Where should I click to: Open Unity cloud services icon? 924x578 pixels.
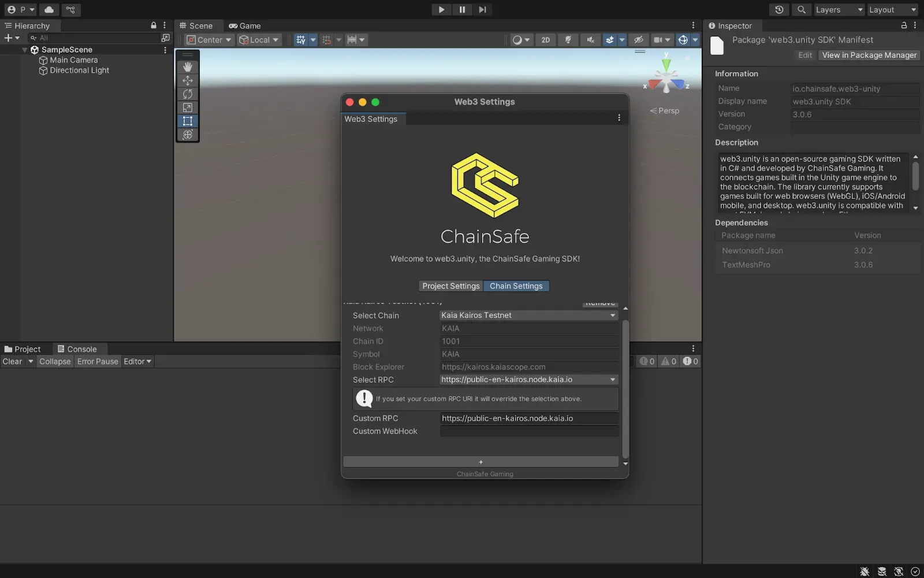point(49,10)
